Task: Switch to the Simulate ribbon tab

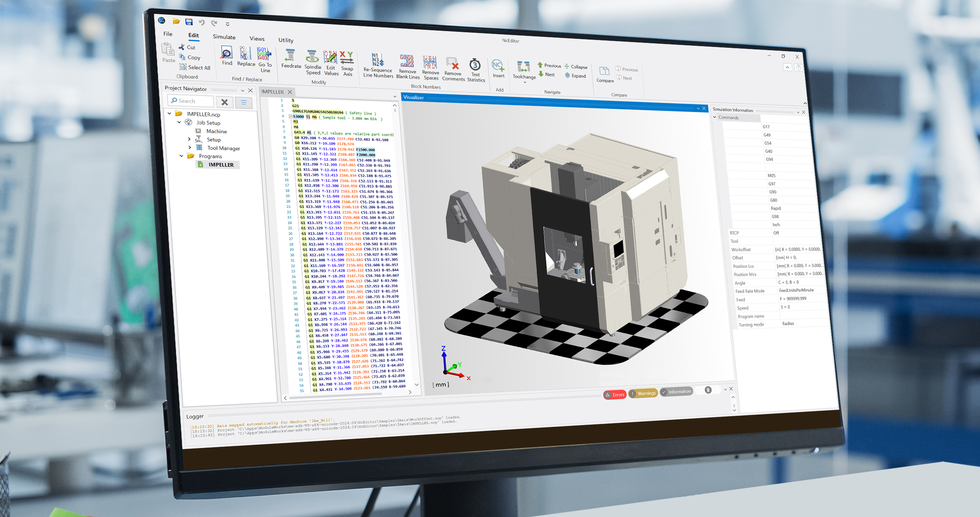Action: click(224, 37)
